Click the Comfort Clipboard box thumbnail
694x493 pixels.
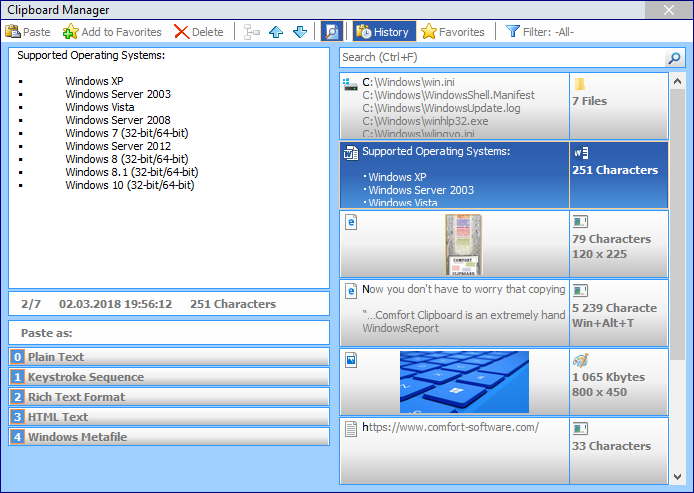[x=463, y=244]
